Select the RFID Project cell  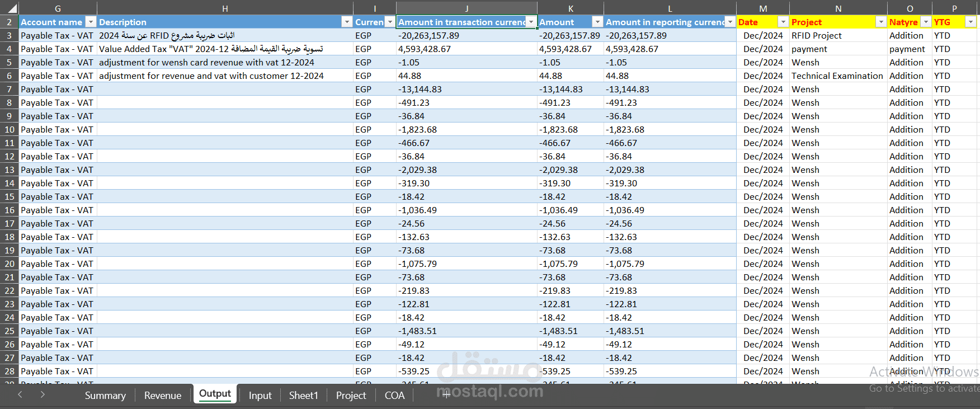coord(838,35)
